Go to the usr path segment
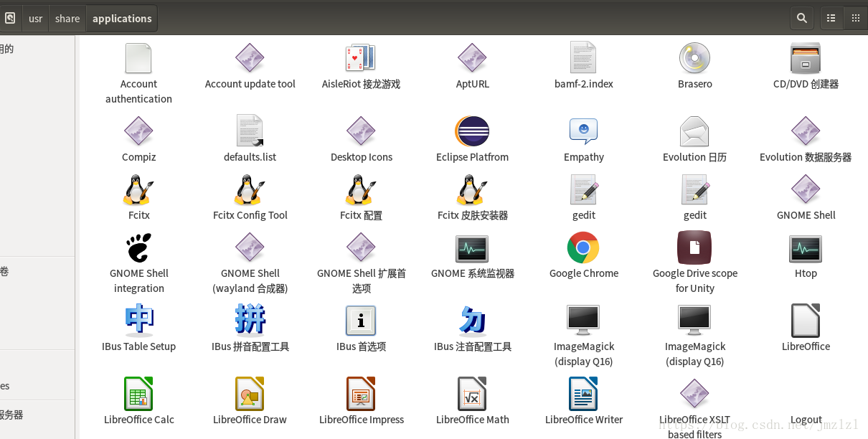 36,19
